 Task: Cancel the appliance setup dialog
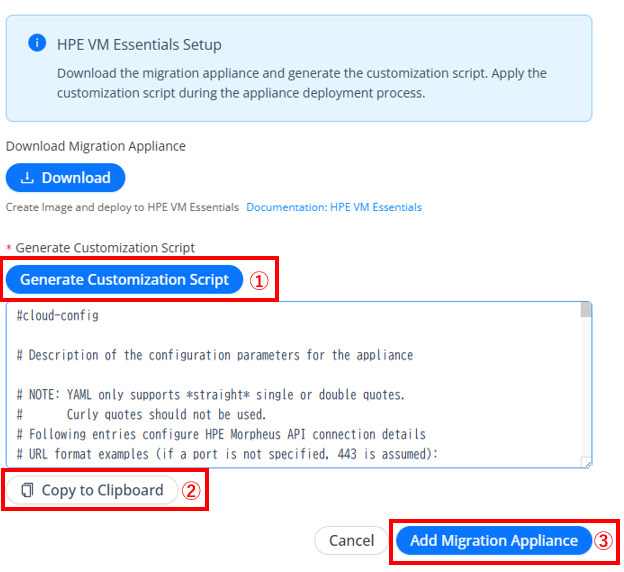[x=351, y=541]
